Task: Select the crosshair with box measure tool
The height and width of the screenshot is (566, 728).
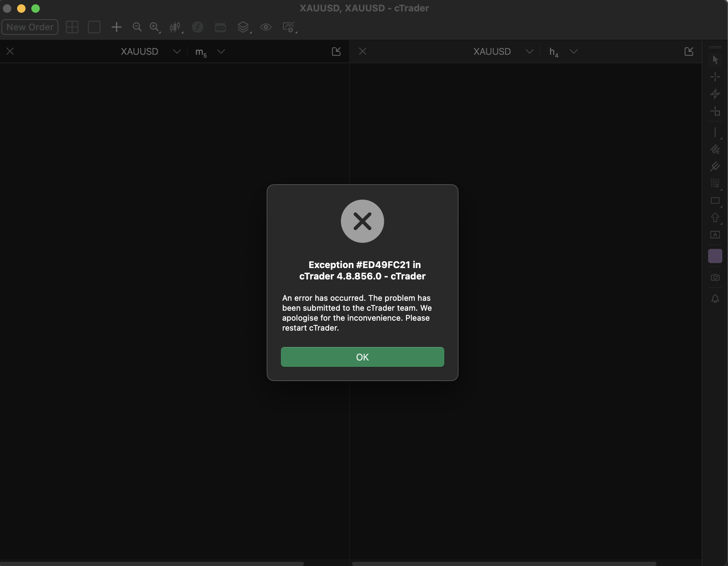Action: [x=715, y=111]
